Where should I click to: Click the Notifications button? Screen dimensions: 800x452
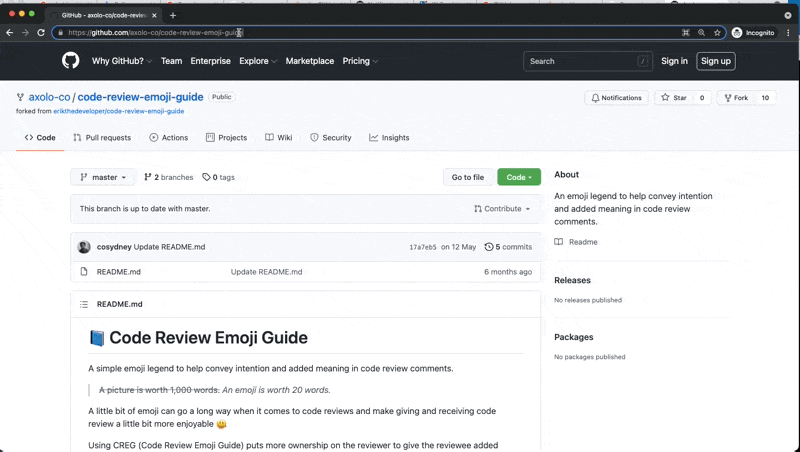click(x=616, y=98)
